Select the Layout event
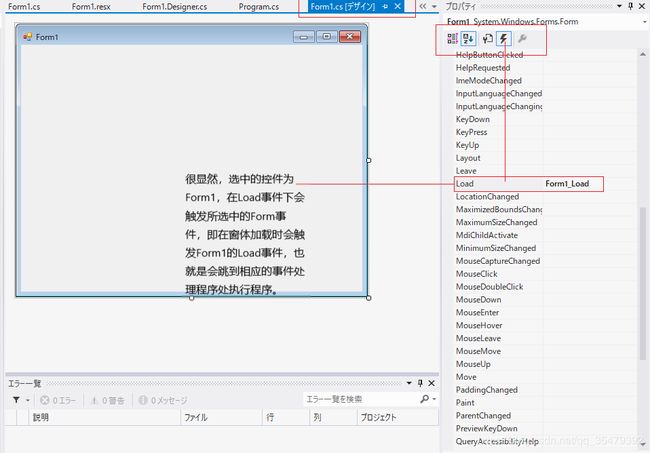650x453 pixels. (468, 158)
